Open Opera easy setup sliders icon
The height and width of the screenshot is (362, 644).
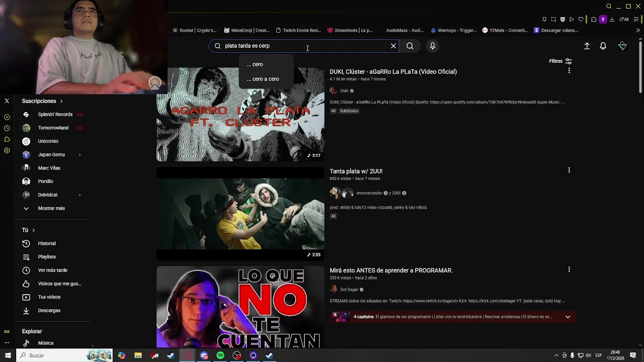[x=636, y=20]
